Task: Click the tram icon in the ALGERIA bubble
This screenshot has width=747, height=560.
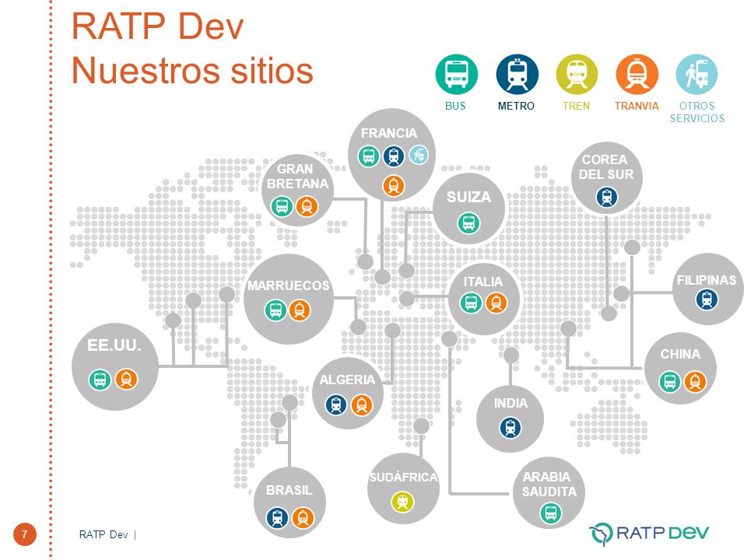Action: pyautogui.click(x=362, y=404)
